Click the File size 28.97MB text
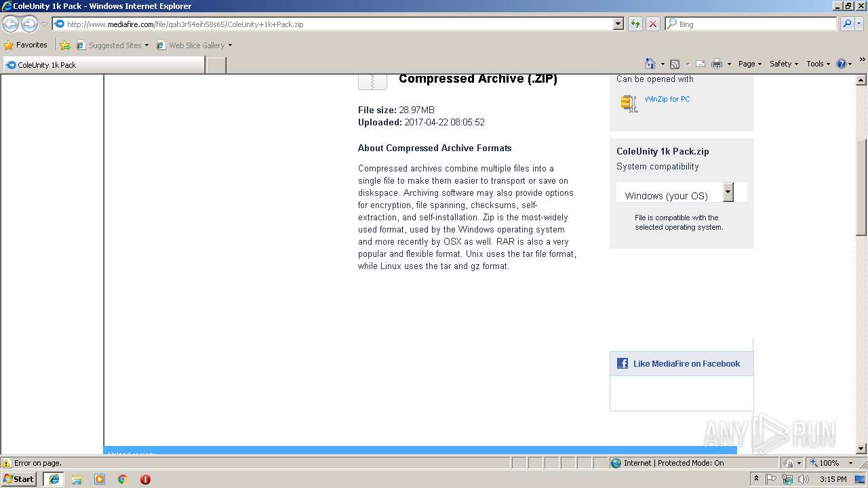The image size is (868, 488). tap(396, 110)
